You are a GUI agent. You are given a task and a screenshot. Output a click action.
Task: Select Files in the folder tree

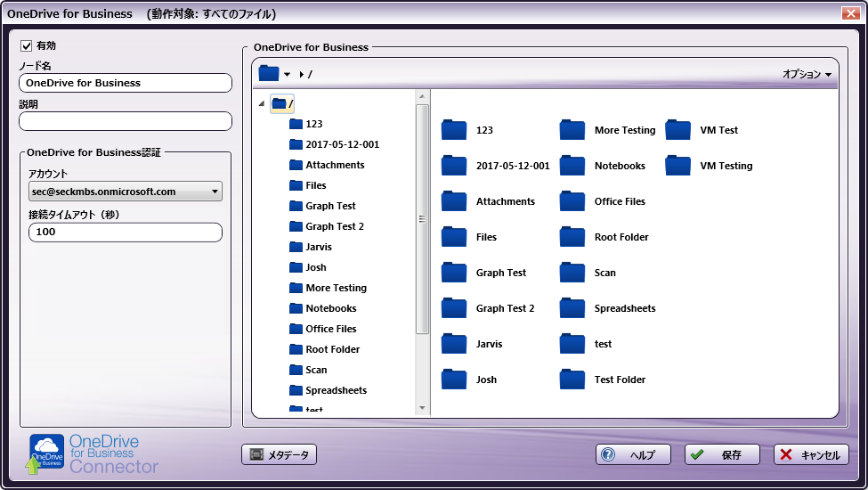[x=308, y=185]
